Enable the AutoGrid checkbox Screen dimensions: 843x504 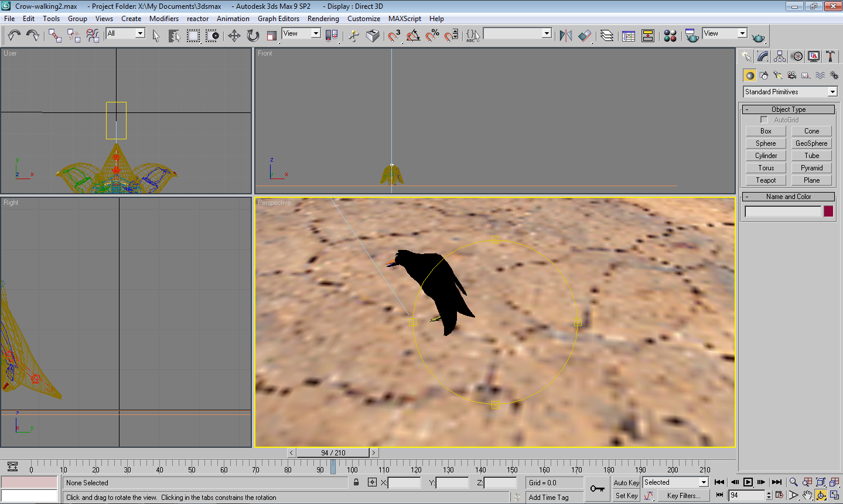pyautogui.click(x=764, y=119)
